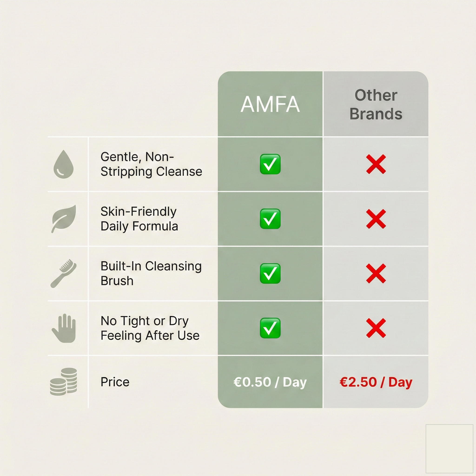Click the red X for Built-In Brush

(376, 274)
